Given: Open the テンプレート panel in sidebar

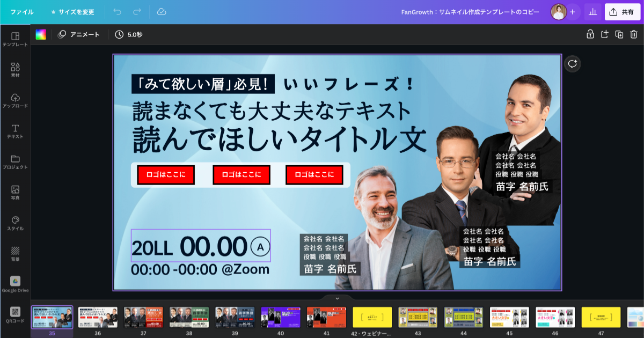Looking at the screenshot, I should pos(15,39).
